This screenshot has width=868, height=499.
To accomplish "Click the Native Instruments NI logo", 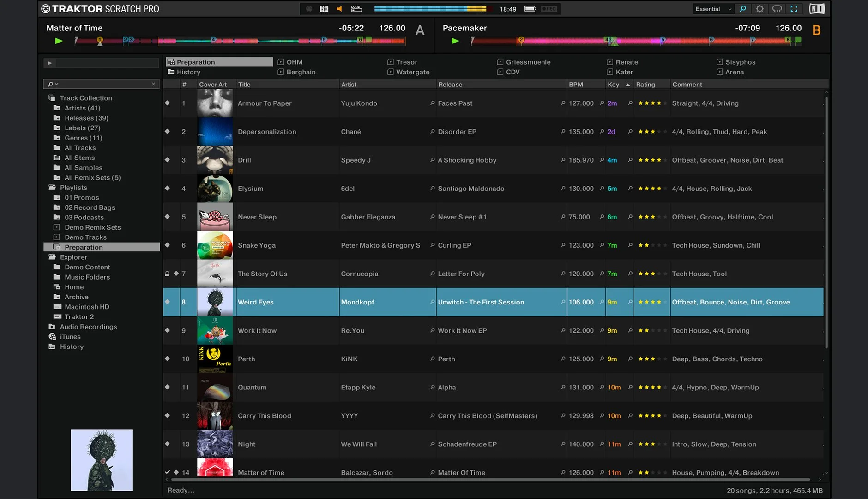I will [817, 9].
